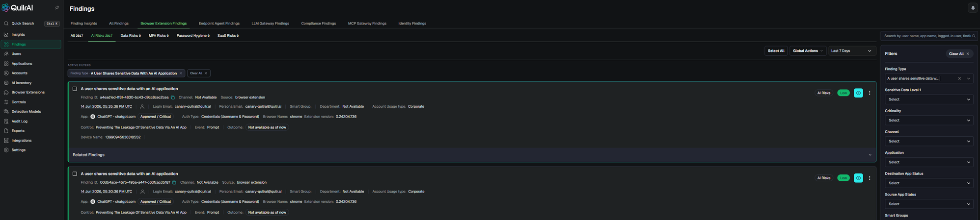Viewport: 980px width, 220px height.
Task: Go to Detection Models
Action: [x=26, y=112]
